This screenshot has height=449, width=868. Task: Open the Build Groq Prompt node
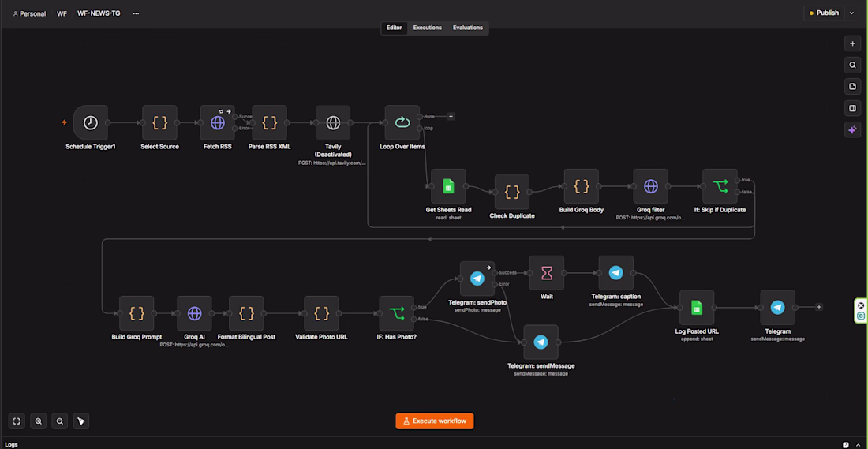[137, 313]
